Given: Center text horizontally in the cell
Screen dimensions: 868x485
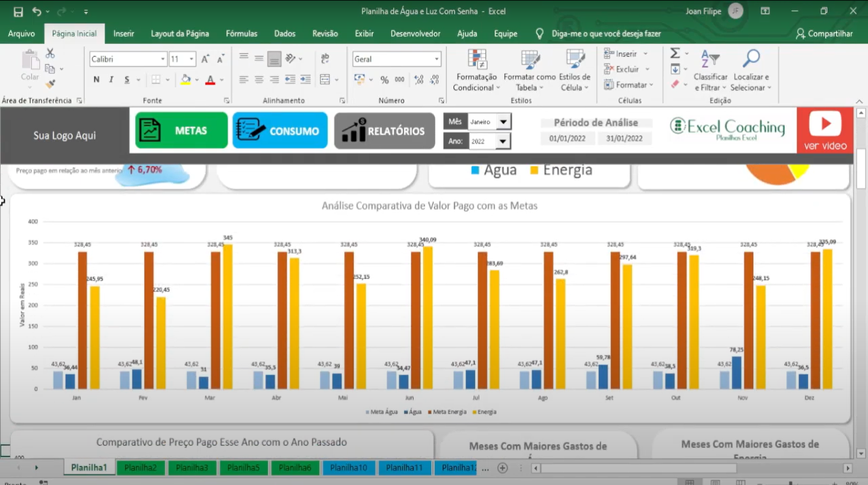Looking at the screenshot, I should click(259, 80).
